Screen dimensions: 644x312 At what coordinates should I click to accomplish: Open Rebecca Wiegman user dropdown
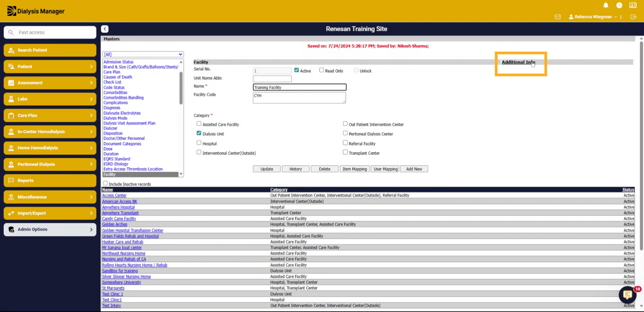click(x=593, y=17)
